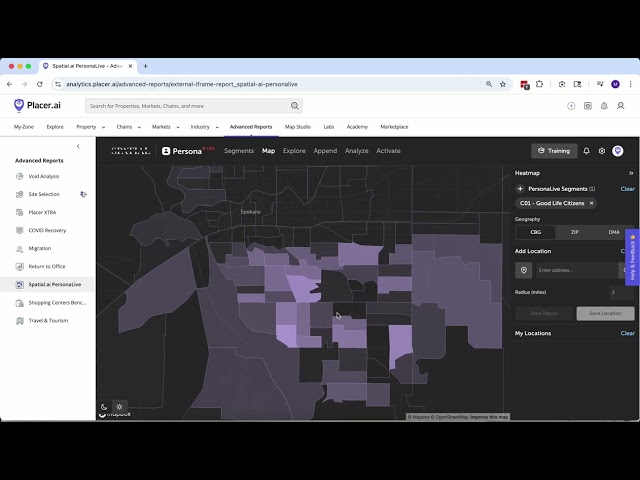The image size is (640, 480).
Task: Clear My Locations list
Action: tap(627, 333)
